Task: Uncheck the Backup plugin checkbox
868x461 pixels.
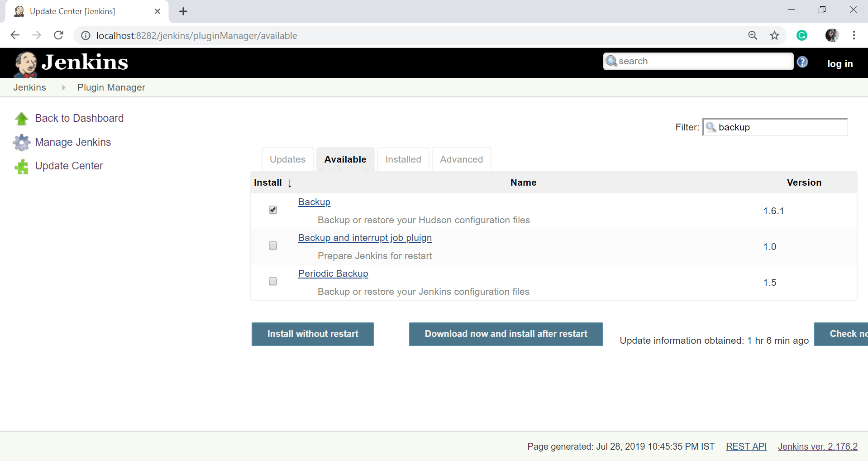Action: (x=273, y=210)
